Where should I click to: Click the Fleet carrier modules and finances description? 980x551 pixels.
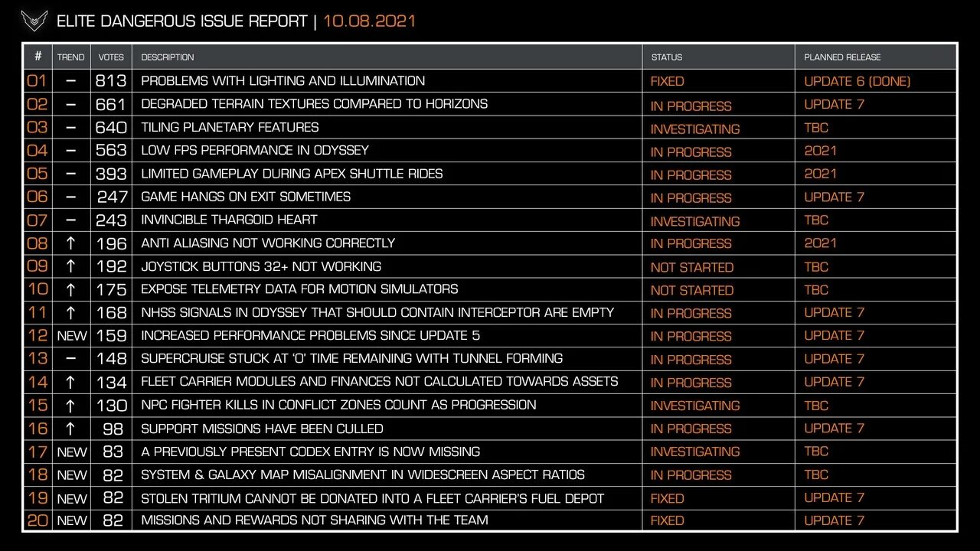tap(380, 382)
